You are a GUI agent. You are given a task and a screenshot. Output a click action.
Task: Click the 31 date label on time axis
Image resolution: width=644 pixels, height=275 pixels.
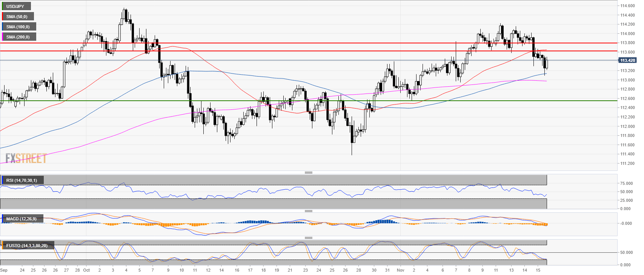point(387,270)
